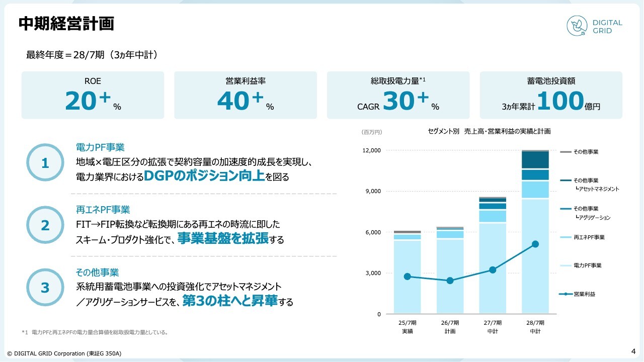Click the DIGITAL GRID bird logo

578,26
